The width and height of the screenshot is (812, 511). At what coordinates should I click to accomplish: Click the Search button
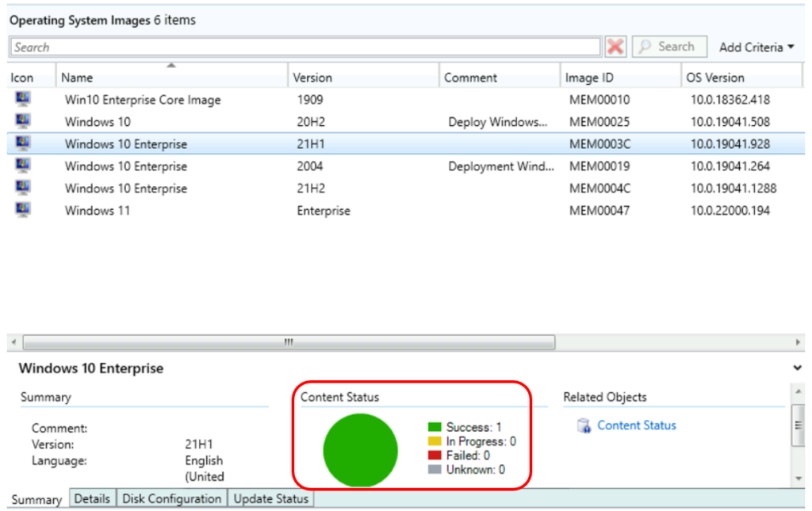pos(669,47)
